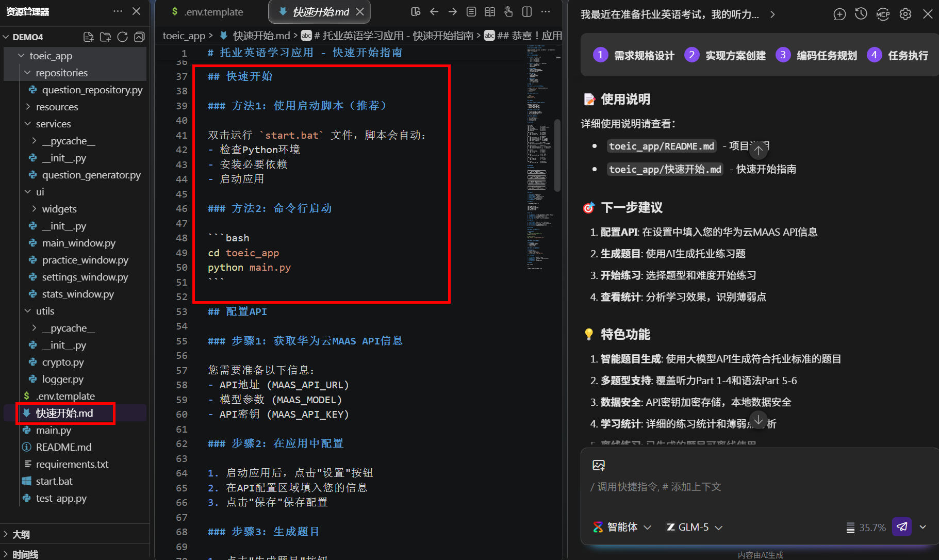Image resolution: width=939 pixels, height=560 pixels.
Task: Expand the widgets folder
Action: (34, 209)
